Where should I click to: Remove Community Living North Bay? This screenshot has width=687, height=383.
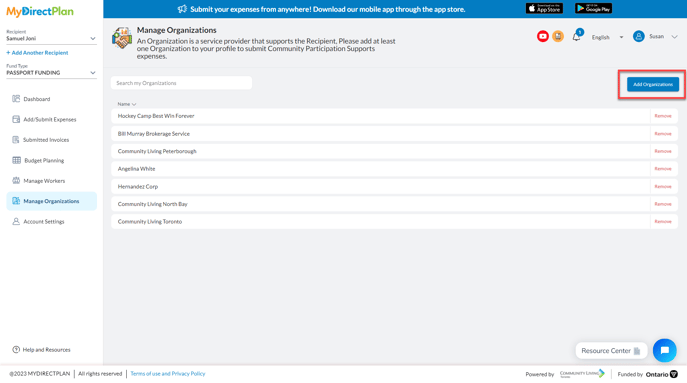tap(662, 204)
